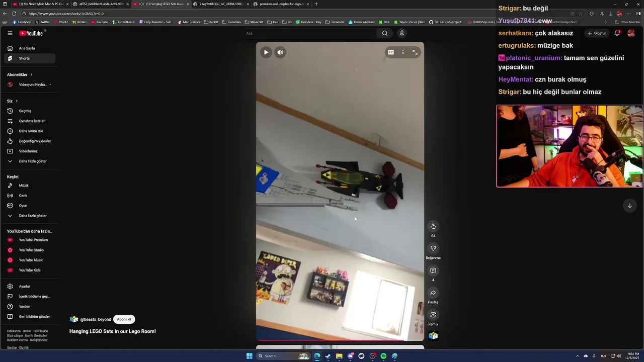Open YouTube notifications bell

pos(617,33)
